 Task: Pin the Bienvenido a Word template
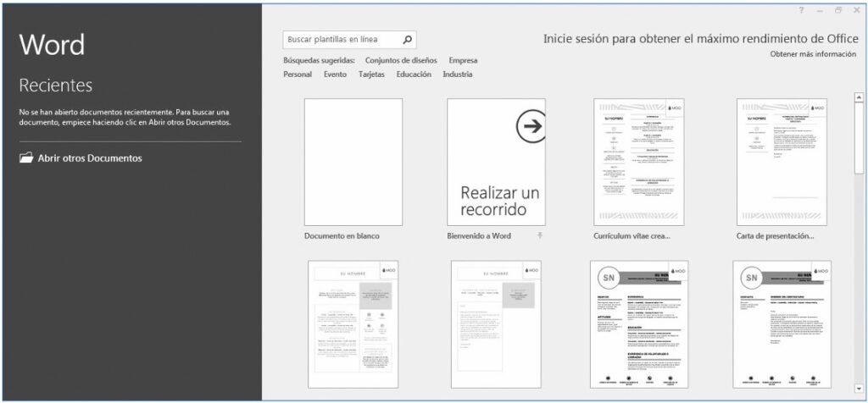540,236
